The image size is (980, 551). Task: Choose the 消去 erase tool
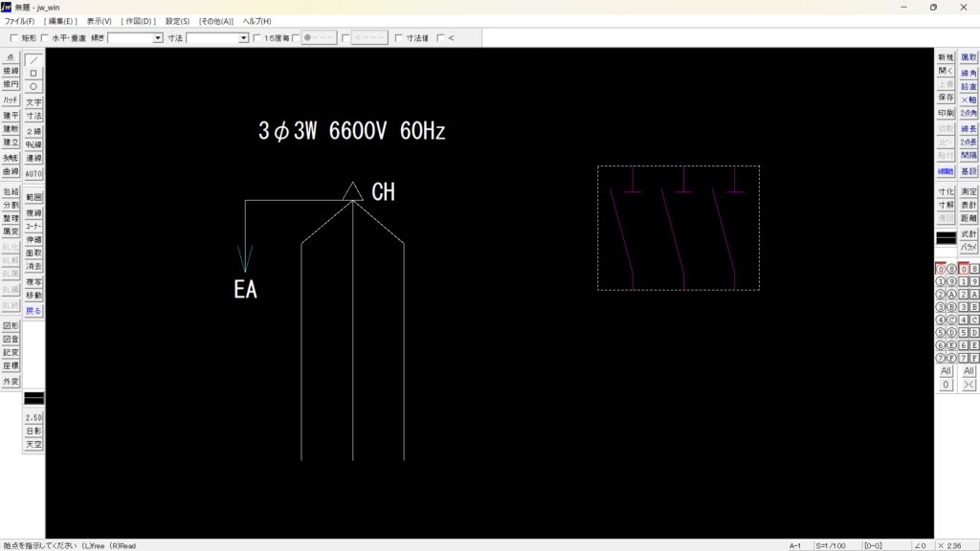click(33, 267)
